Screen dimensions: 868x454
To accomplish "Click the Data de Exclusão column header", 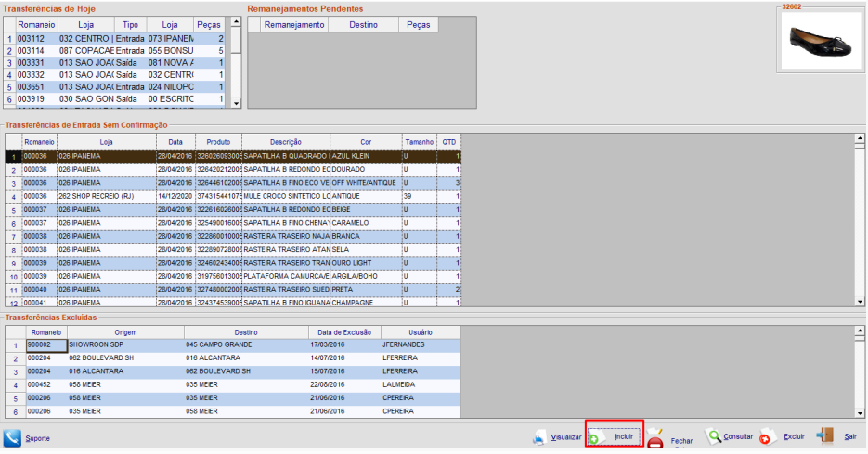I will [x=343, y=331].
